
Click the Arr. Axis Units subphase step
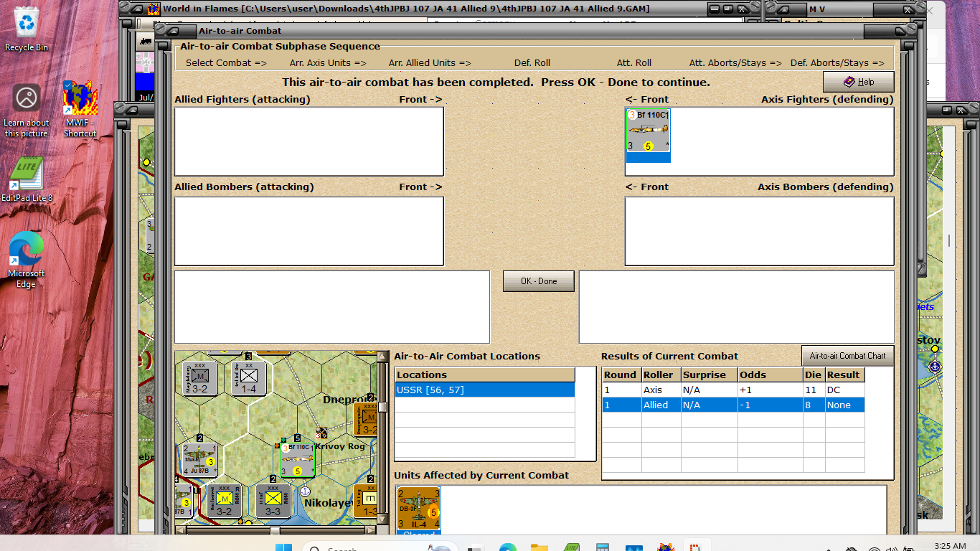coord(328,62)
